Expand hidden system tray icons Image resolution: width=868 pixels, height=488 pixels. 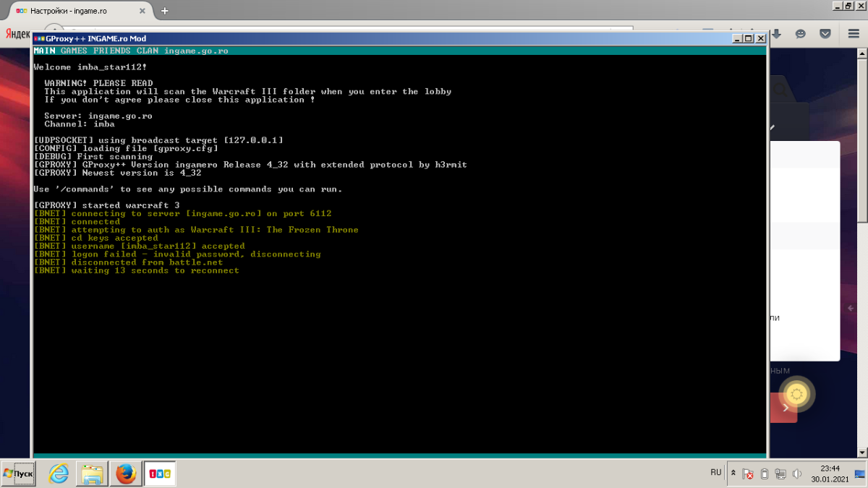click(x=733, y=474)
